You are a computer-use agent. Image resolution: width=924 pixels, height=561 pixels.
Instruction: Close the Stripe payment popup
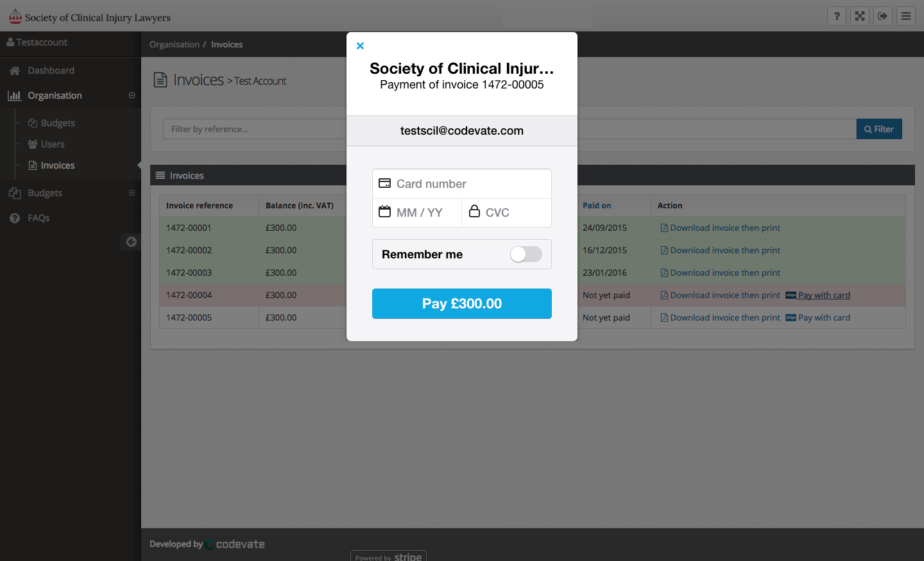pyautogui.click(x=360, y=46)
